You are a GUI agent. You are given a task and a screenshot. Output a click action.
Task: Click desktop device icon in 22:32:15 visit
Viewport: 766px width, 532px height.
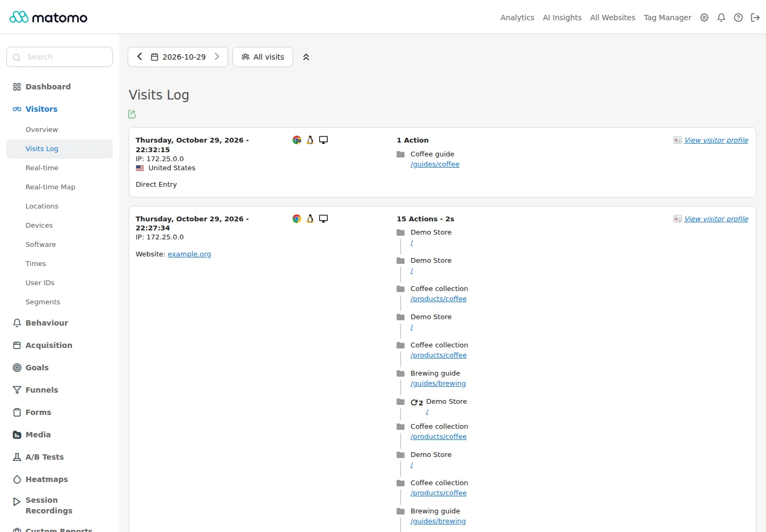[323, 140]
